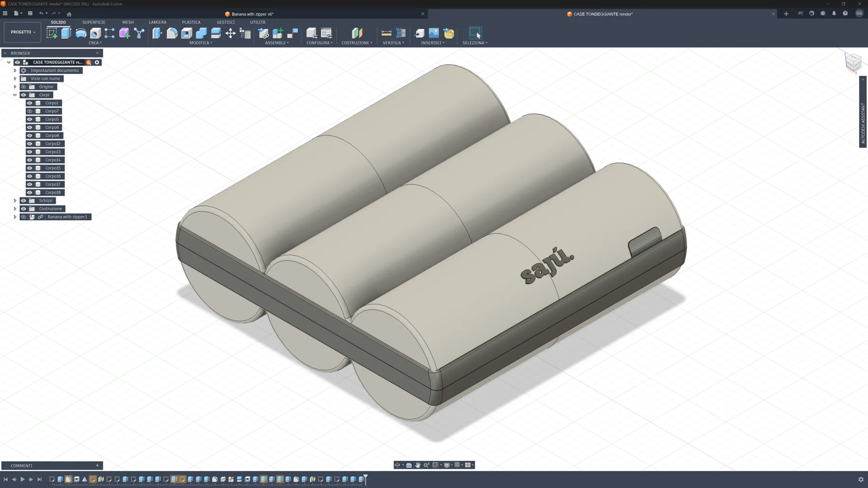Choose the Combine bodies tool

tap(201, 33)
